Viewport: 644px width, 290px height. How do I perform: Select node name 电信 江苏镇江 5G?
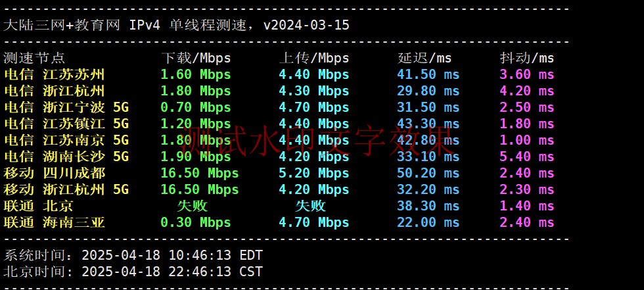[66, 124]
